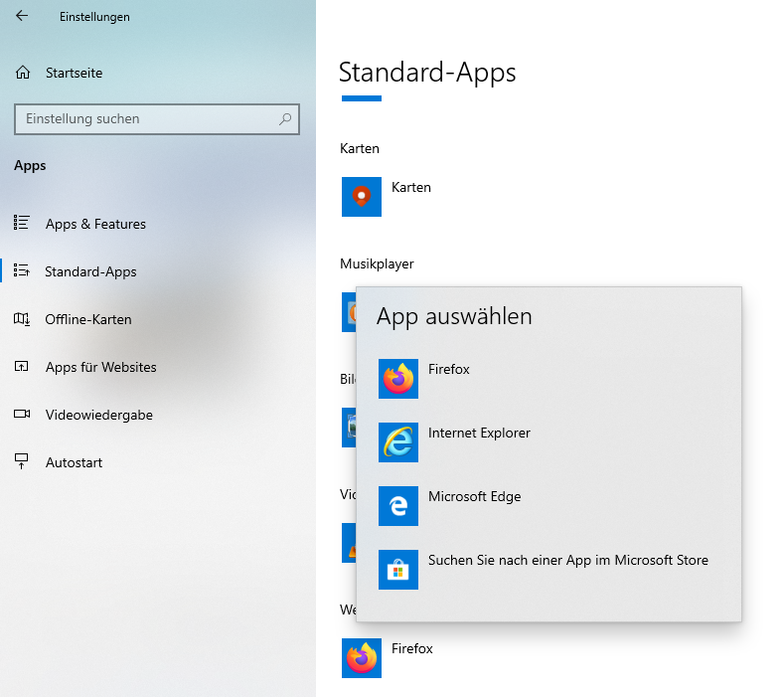Click the Apps & Features list icon

pos(22,222)
